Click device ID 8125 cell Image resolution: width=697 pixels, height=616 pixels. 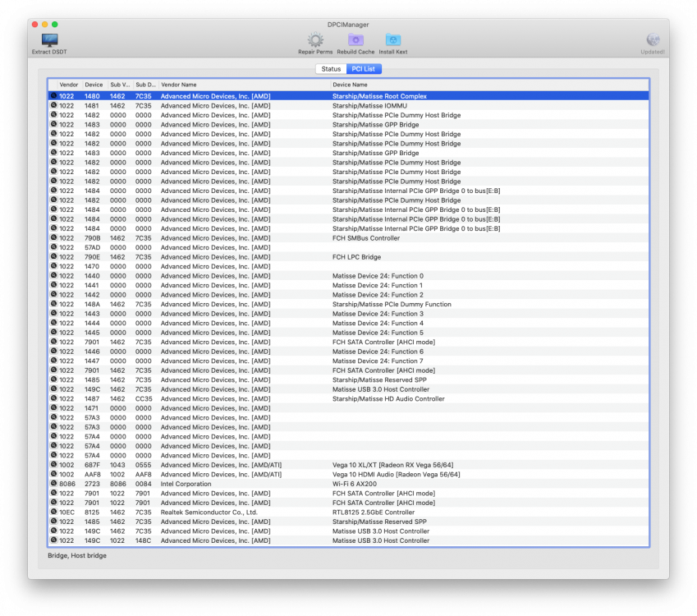pos(92,513)
